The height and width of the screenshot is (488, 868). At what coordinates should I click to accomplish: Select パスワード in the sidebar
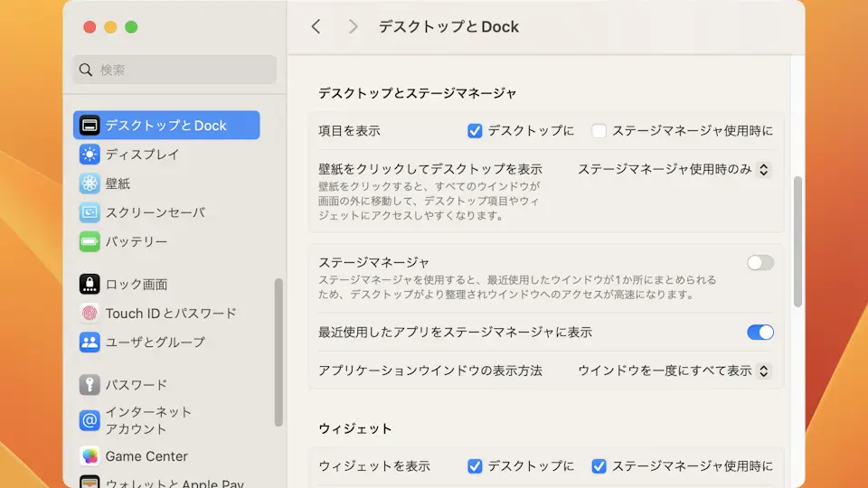136,385
